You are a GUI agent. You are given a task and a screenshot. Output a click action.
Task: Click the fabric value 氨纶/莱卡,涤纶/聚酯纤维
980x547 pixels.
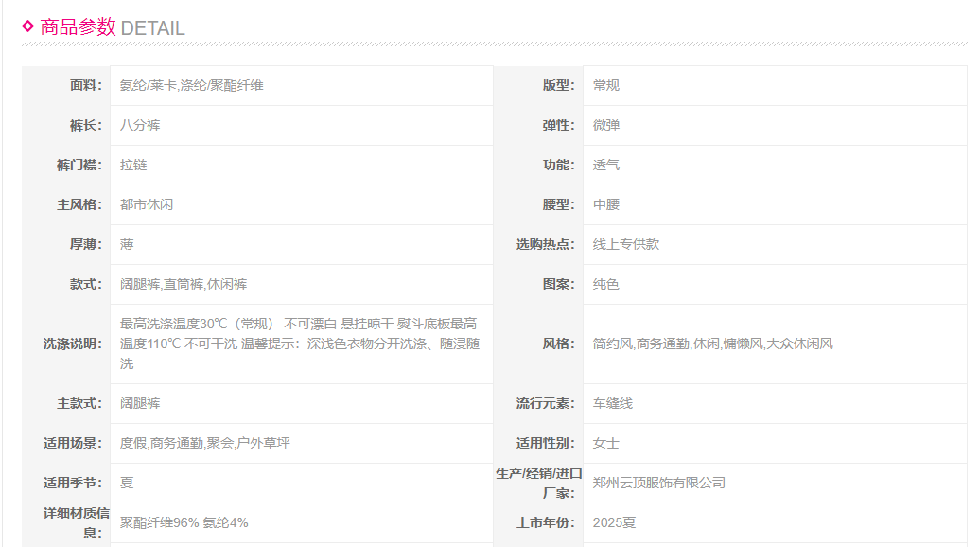pos(191,85)
